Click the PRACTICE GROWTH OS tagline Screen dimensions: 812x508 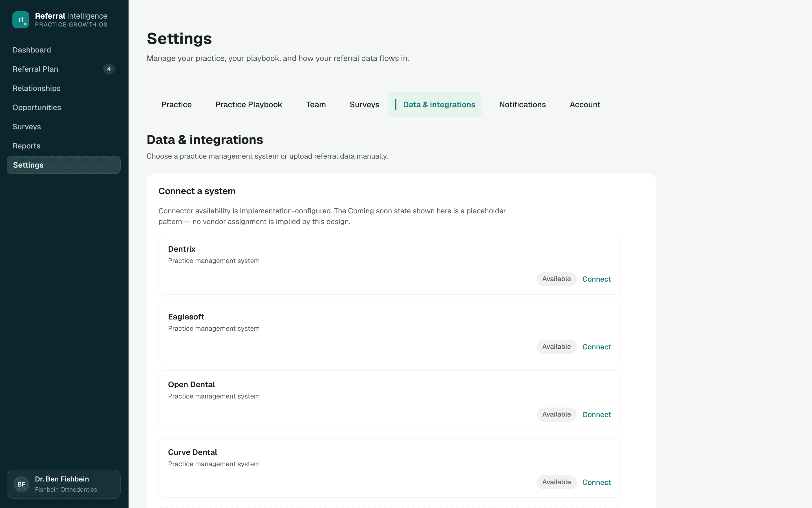point(71,25)
